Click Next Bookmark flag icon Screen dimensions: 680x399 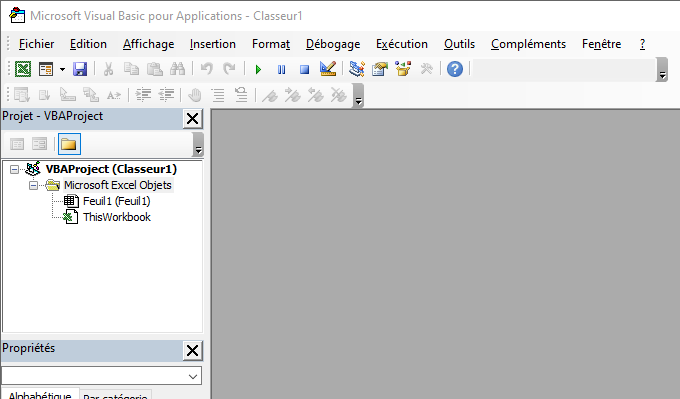(x=293, y=95)
